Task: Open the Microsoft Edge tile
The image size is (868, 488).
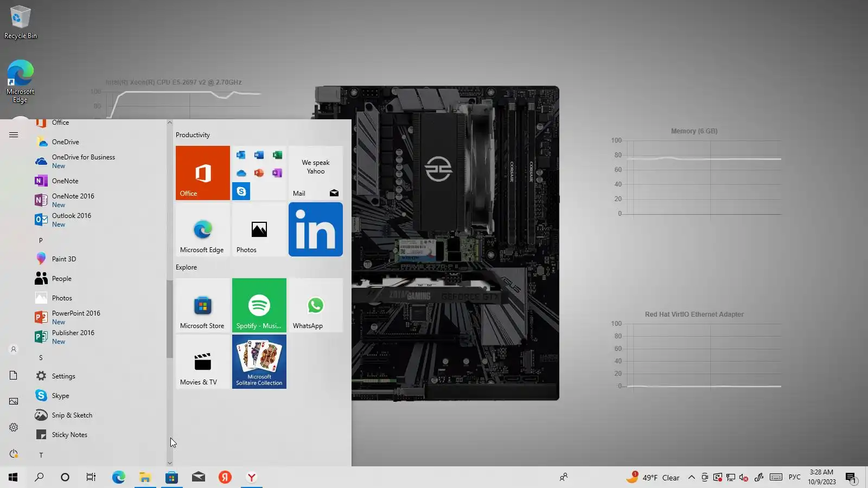Action: tap(203, 229)
